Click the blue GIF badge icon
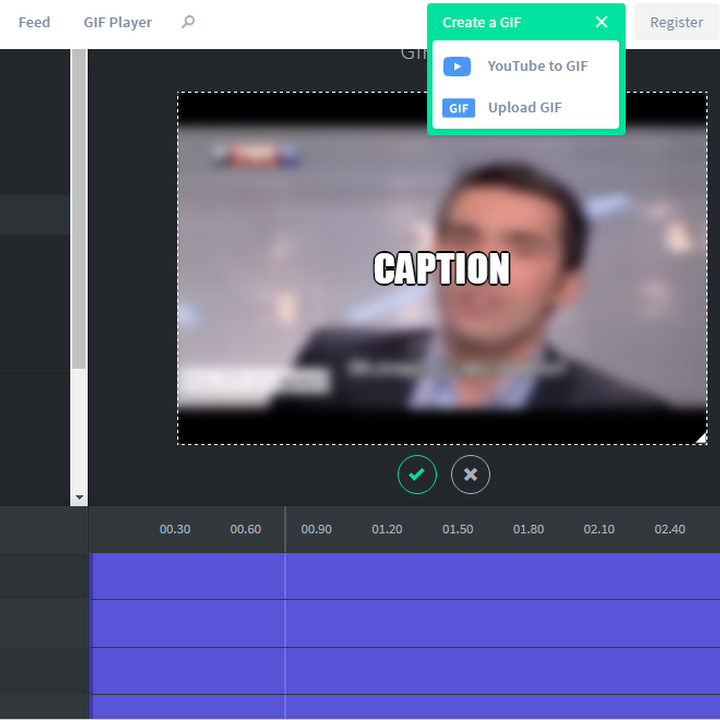This screenshot has width=720, height=720. point(458,108)
